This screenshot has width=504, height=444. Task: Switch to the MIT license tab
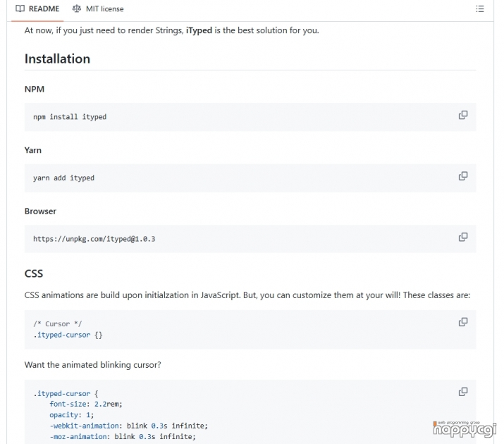tap(97, 9)
